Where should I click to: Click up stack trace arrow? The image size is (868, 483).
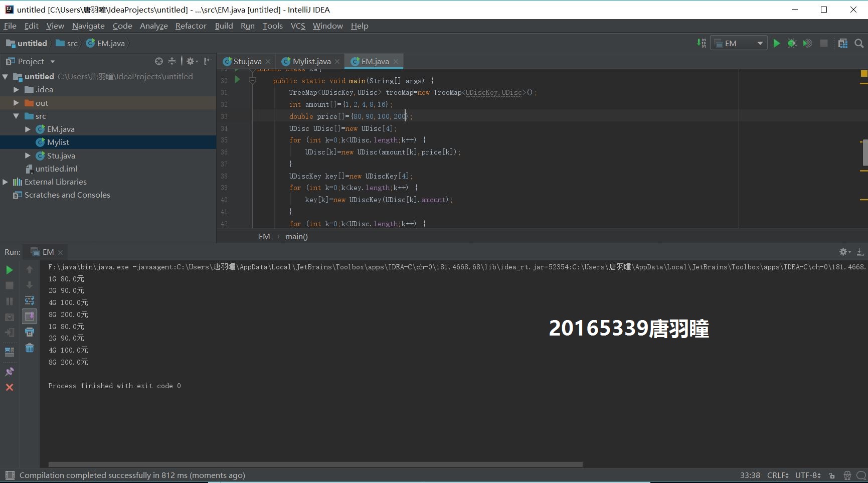click(30, 270)
